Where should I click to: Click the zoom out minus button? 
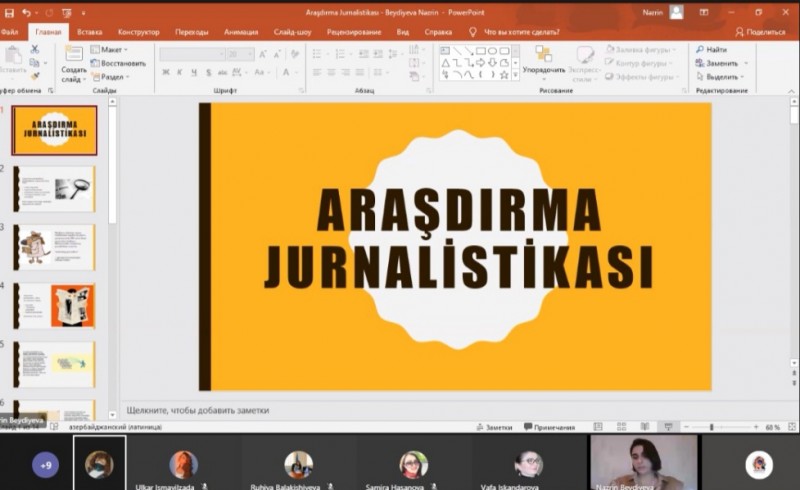pyautogui.click(x=686, y=427)
